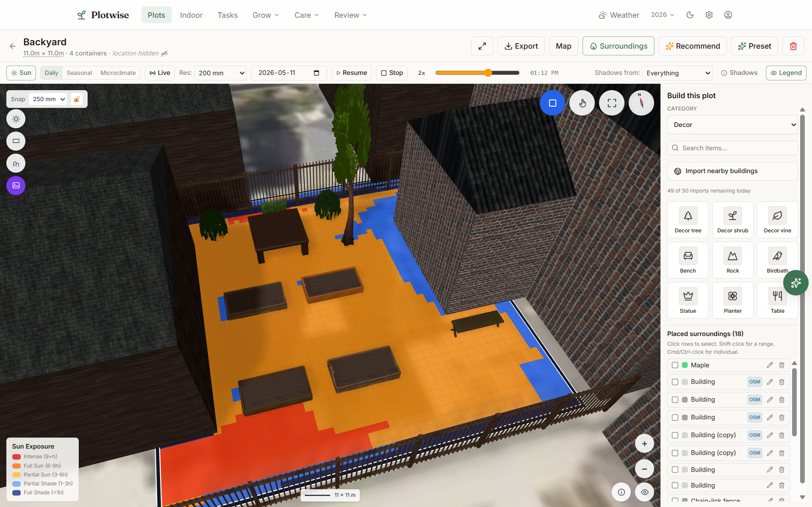This screenshot has width=812, height=507.
Task: Click the Map button
Action: click(x=563, y=46)
